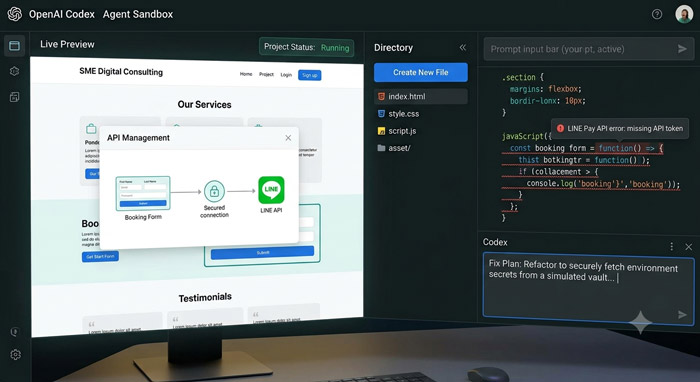
Task: Focus the prompt input bar
Action: tap(580, 49)
